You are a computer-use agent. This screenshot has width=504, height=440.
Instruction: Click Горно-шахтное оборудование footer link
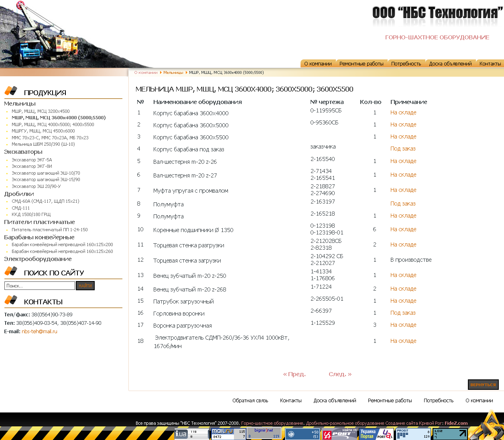click(x=272, y=423)
